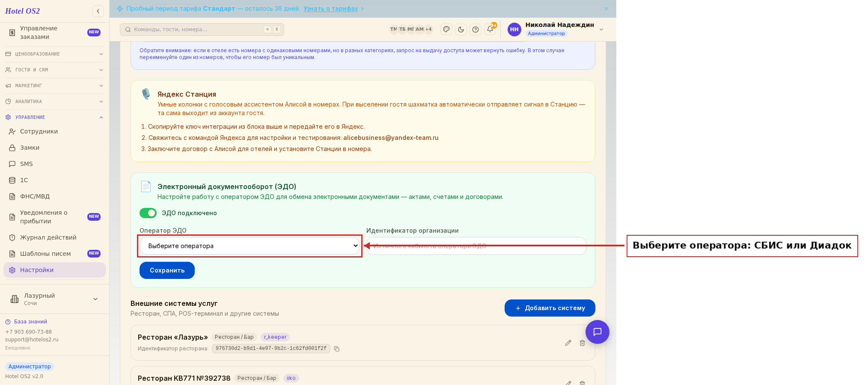The width and height of the screenshot is (868, 385).
Task: Expand the МАРКЕТИНГ section
Action: (x=54, y=86)
